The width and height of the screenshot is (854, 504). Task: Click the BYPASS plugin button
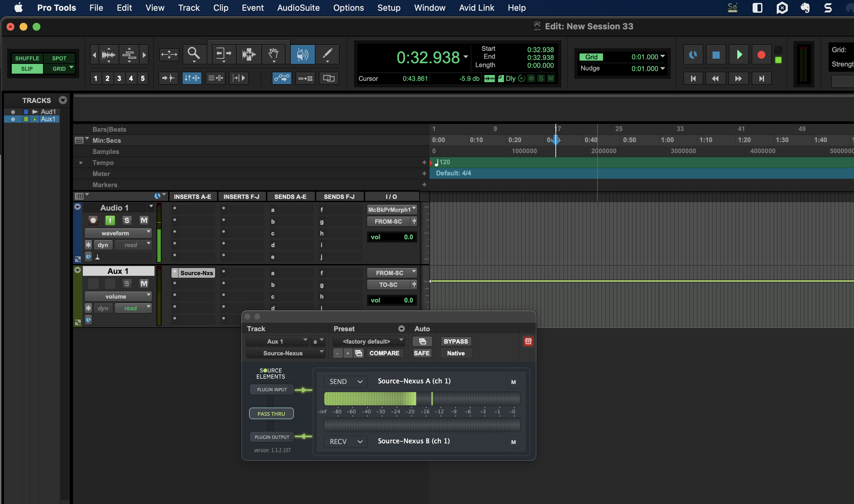(x=455, y=341)
